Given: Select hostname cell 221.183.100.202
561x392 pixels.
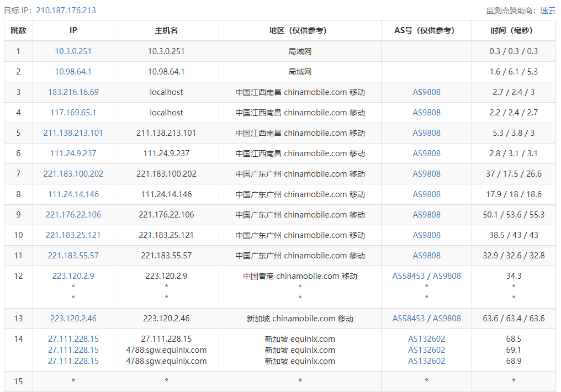Looking at the screenshot, I should click(166, 173).
